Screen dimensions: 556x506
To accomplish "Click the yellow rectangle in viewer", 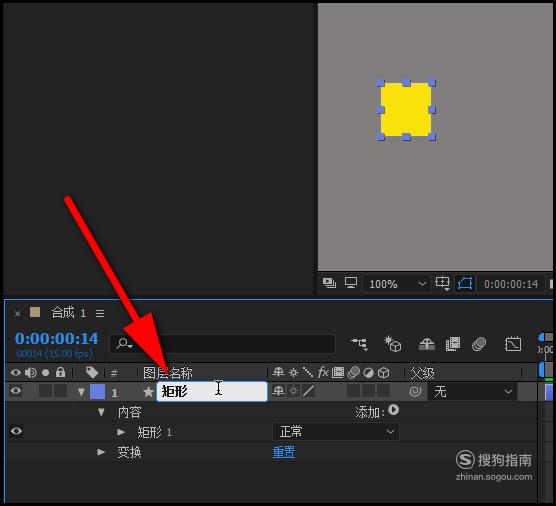I will tap(406, 110).
